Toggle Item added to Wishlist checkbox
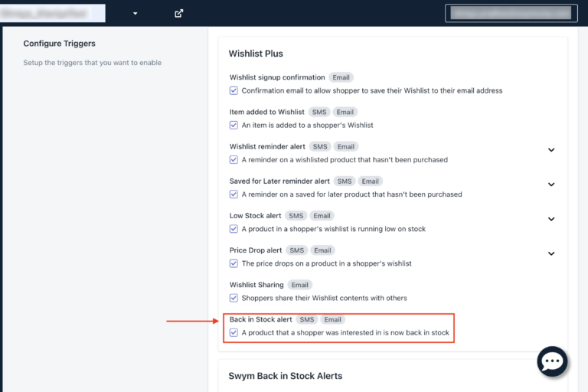Image resolution: width=588 pixels, height=392 pixels. pos(234,126)
